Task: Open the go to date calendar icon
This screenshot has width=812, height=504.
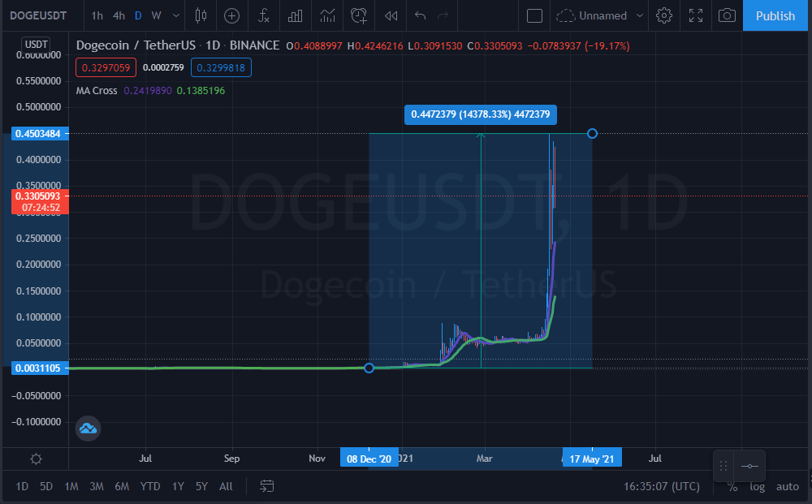Action: (266, 486)
